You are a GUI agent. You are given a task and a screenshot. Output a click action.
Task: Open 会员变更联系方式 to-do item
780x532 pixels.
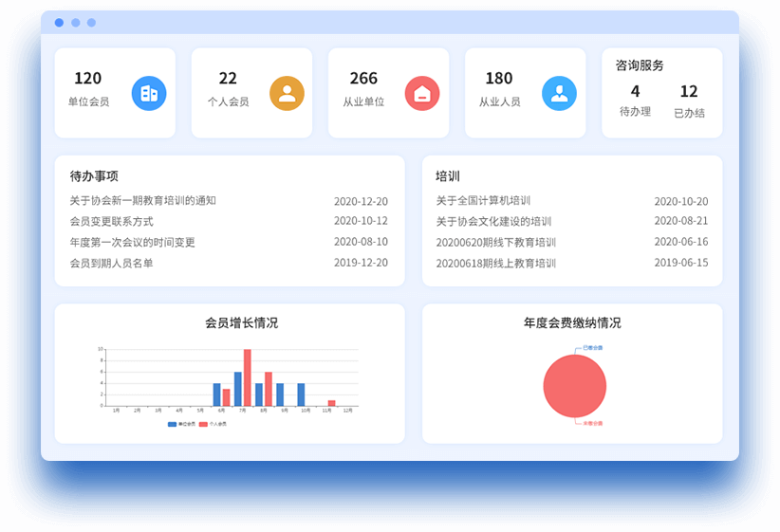(x=111, y=221)
